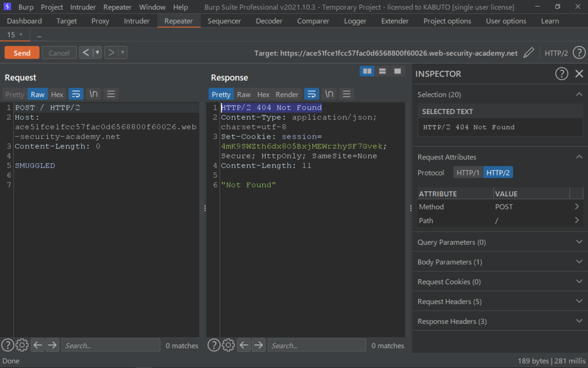Select the combined tabbed layout icon
588x368 pixels.
(x=397, y=71)
